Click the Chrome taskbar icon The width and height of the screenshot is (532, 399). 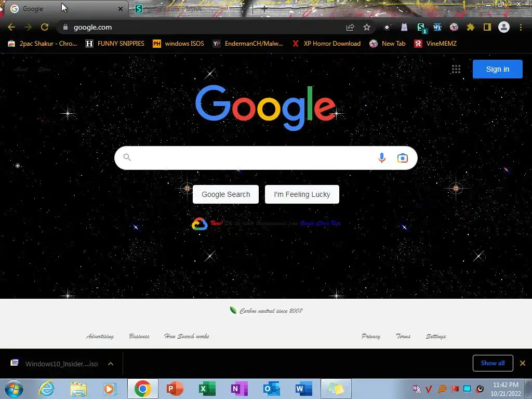(142, 389)
